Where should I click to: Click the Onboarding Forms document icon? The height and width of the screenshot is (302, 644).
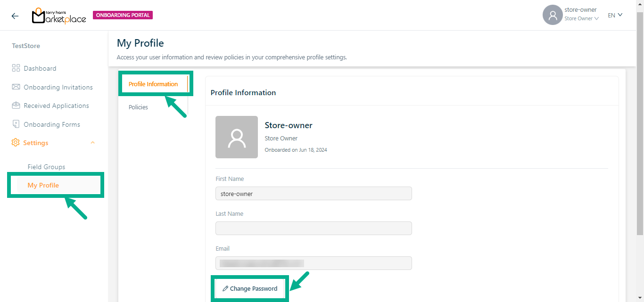coord(16,124)
